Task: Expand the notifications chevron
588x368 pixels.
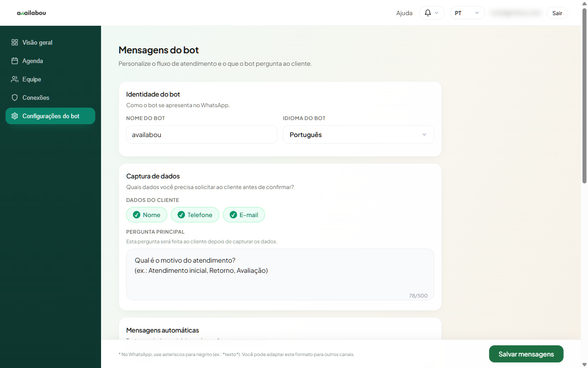Action: click(x=436, y=13)
